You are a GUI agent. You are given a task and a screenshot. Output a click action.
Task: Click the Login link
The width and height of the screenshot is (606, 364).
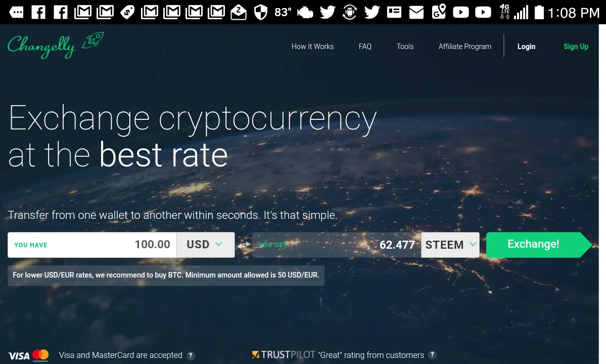pyautogui.click(x=526, y=47)
